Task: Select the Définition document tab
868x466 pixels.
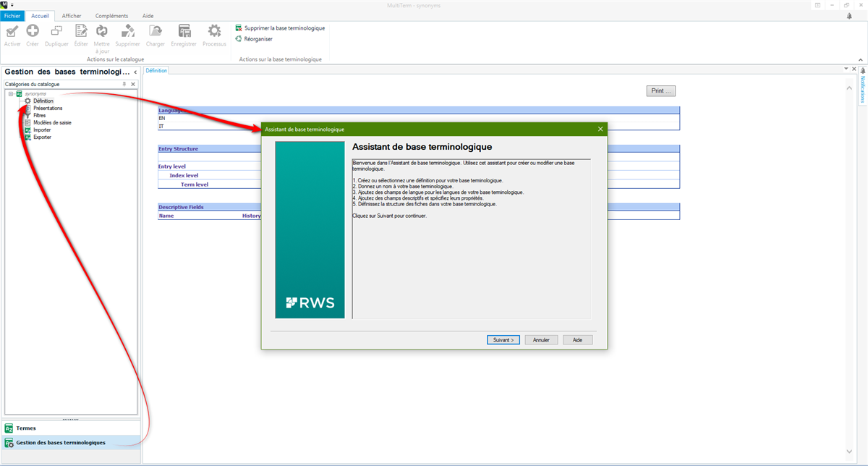Action: click(x=156, y=70)
